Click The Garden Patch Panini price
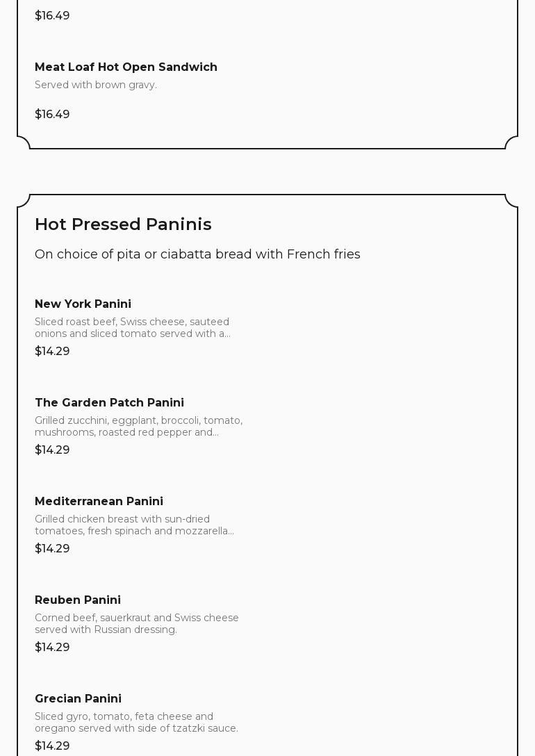The width and height of the screenshot is (535, 756). pos(52,450)
